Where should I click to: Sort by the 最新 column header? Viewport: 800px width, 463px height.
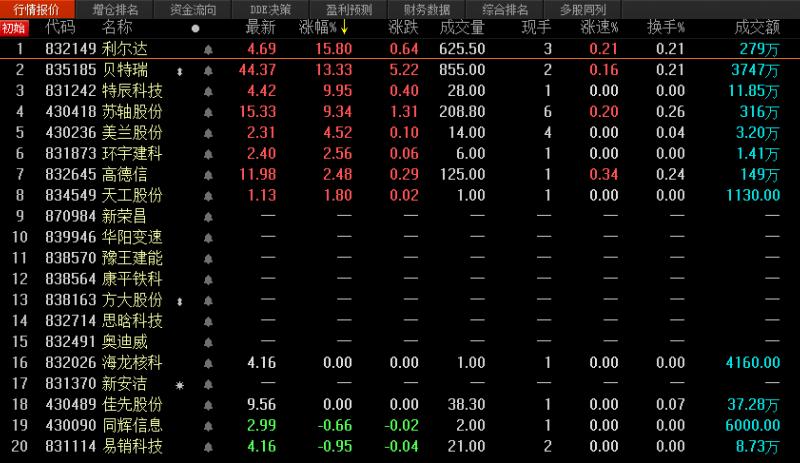[x=261, y=27]
